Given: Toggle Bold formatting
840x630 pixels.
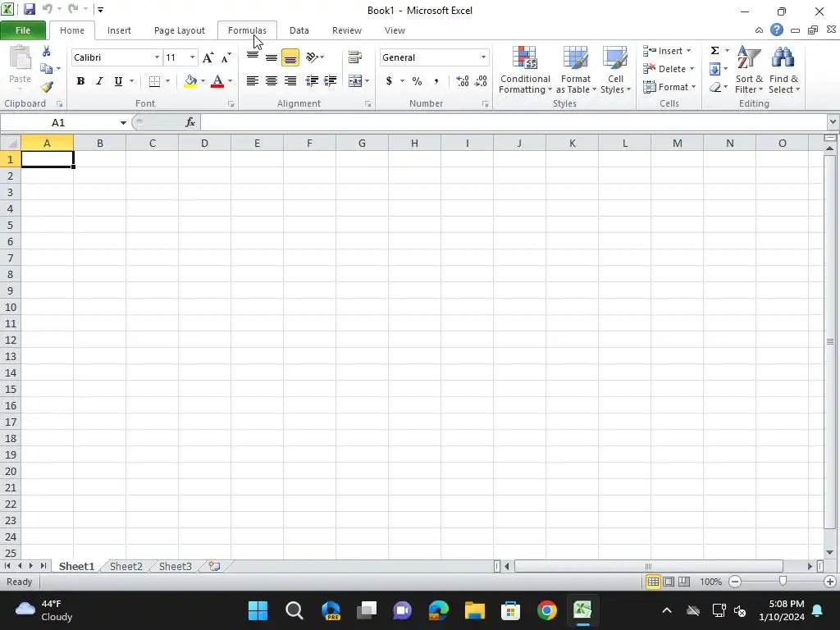Looking at the screenshot, I should pos(80,81).
